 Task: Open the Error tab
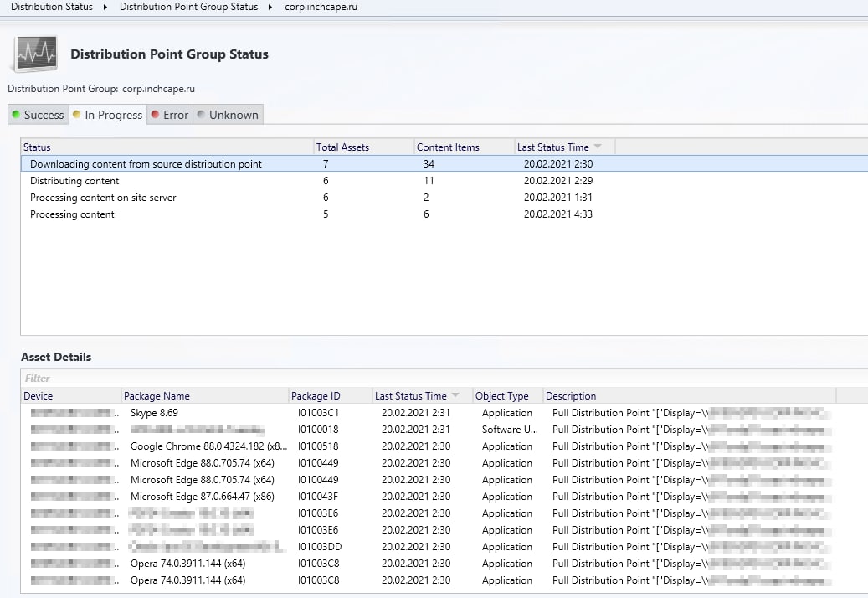pyautogui.click(x=175, y=115)
